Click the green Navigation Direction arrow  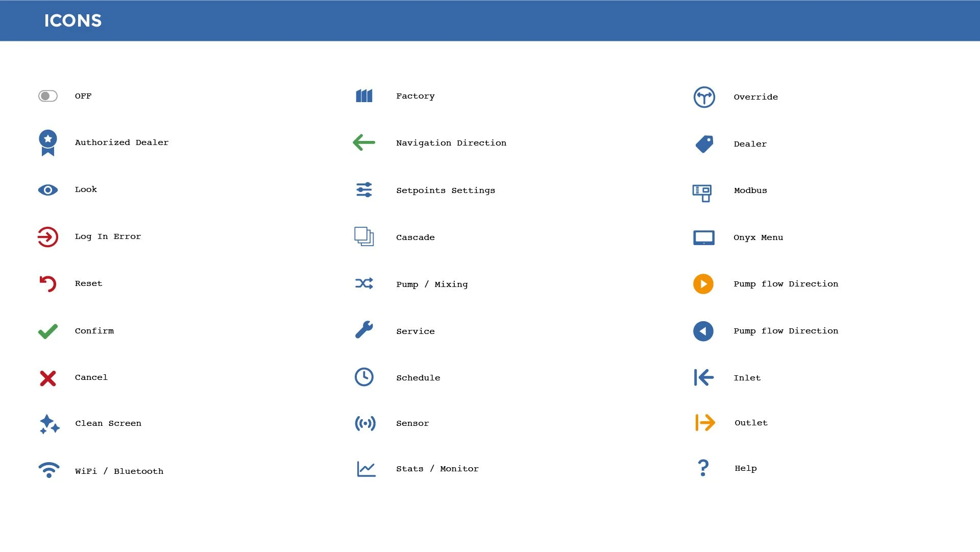tap(364, 142)
